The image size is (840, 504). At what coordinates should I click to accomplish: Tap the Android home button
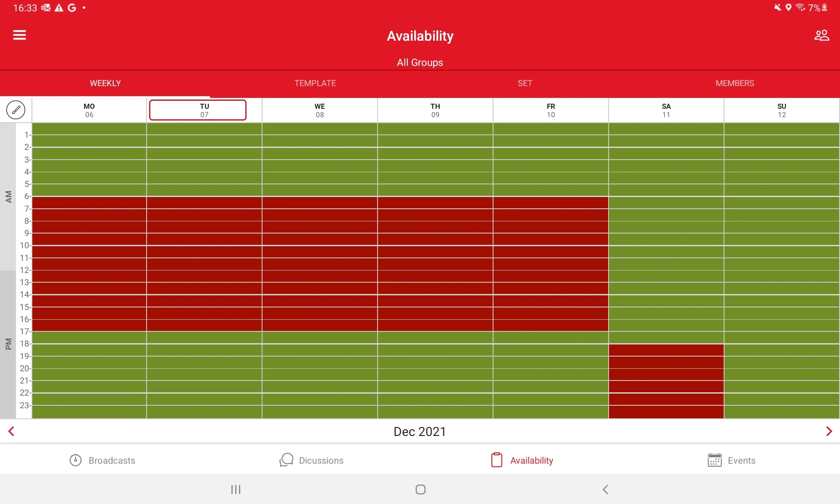pyautogui.click(x=420, y=489)
